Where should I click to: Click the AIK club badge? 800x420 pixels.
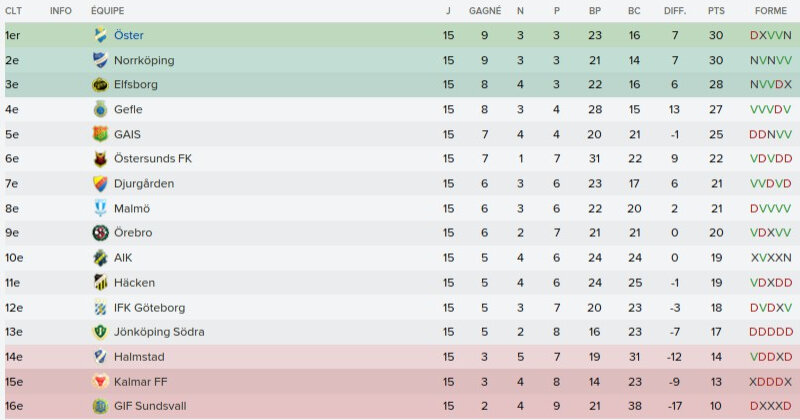(x=100, y=258)
